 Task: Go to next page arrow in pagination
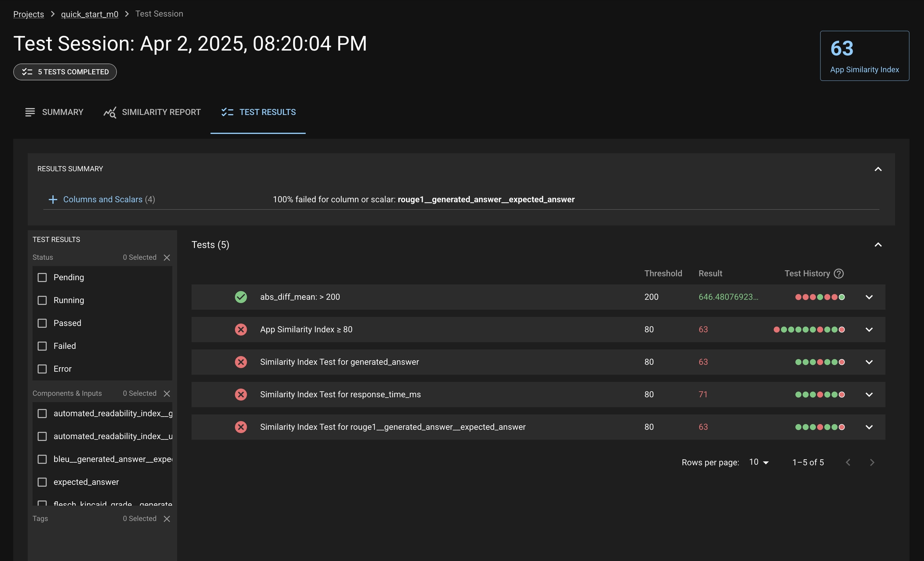click(x=872, y=462)
